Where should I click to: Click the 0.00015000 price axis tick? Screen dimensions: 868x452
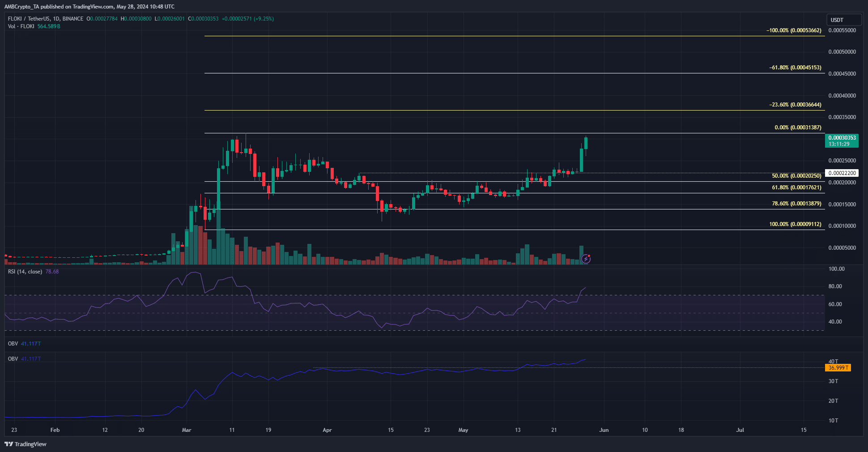(x=842, y=205)
